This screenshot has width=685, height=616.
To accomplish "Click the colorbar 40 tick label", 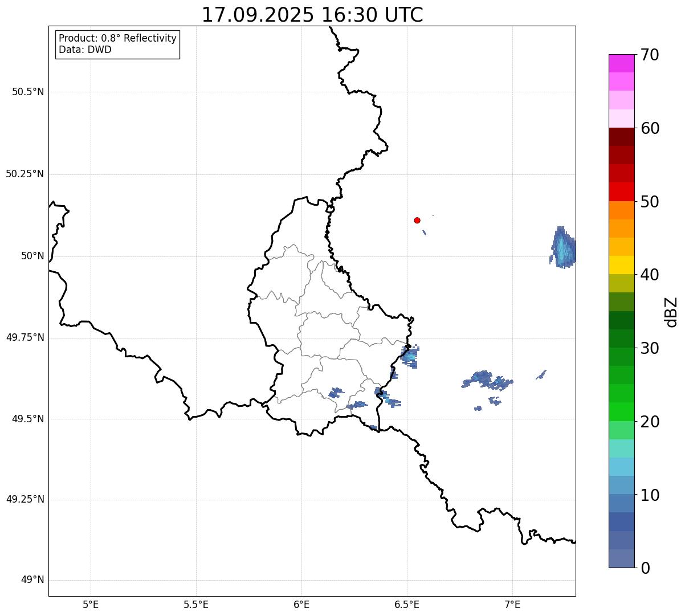I will coord(650,275).
